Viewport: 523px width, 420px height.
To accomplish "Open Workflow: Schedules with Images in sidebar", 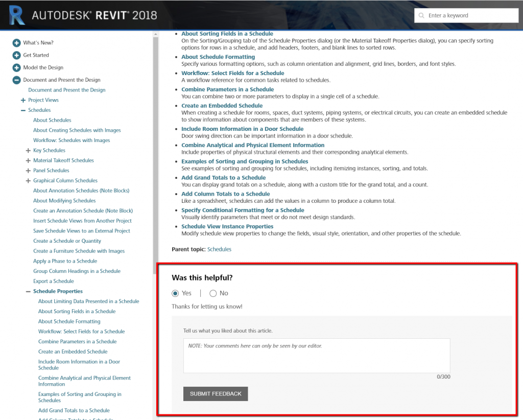I will tap(72, 141).
